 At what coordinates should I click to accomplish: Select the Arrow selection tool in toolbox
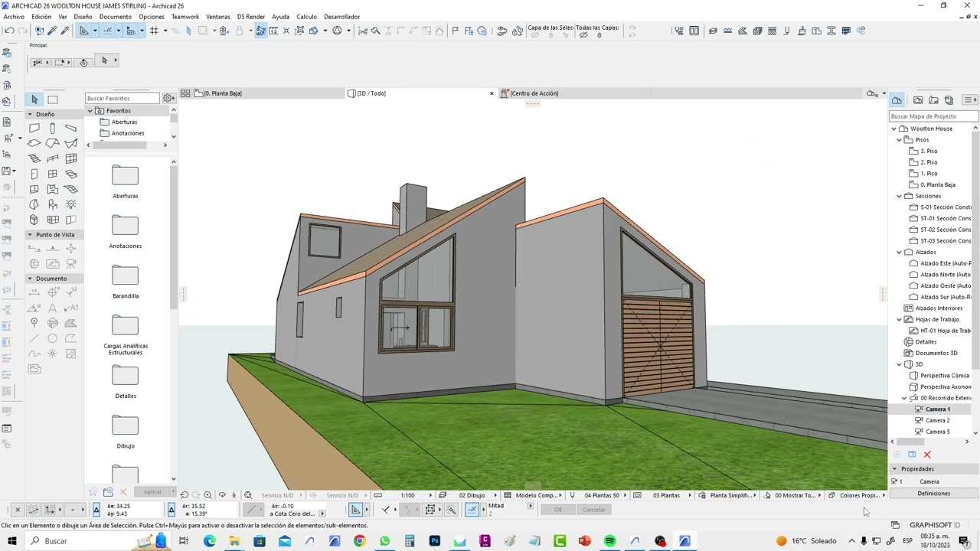click(34, 99)
